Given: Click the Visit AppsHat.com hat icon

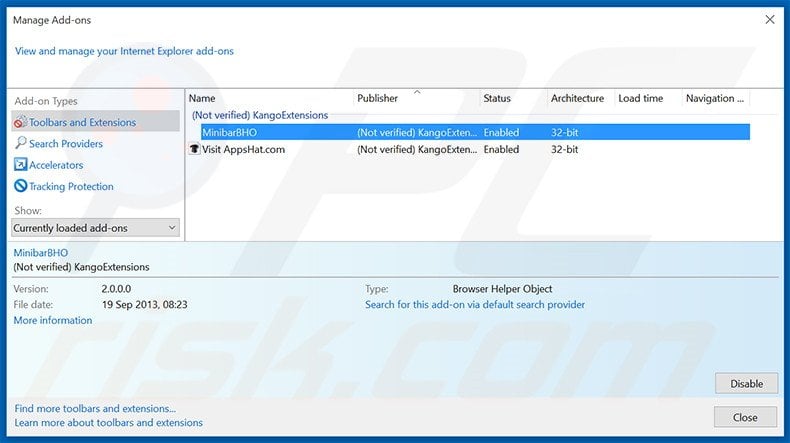Looking at the screenshot, I should (x=194, y=149).
